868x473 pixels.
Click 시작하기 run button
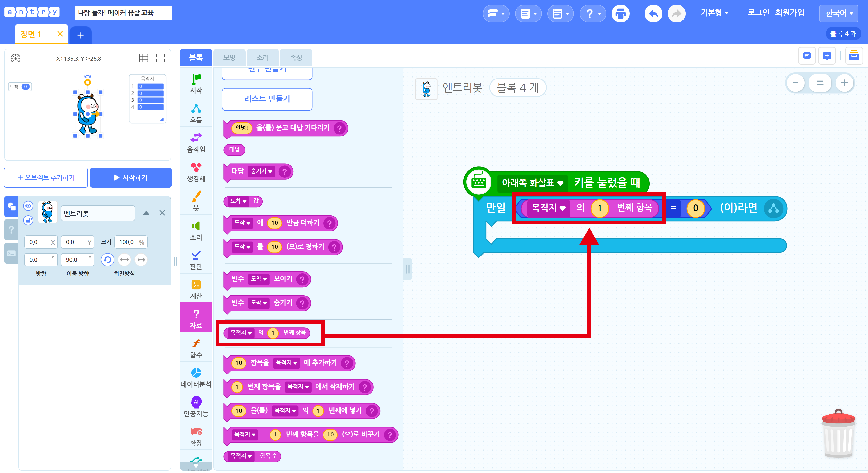pyautogui.click(x=131, y=177)
